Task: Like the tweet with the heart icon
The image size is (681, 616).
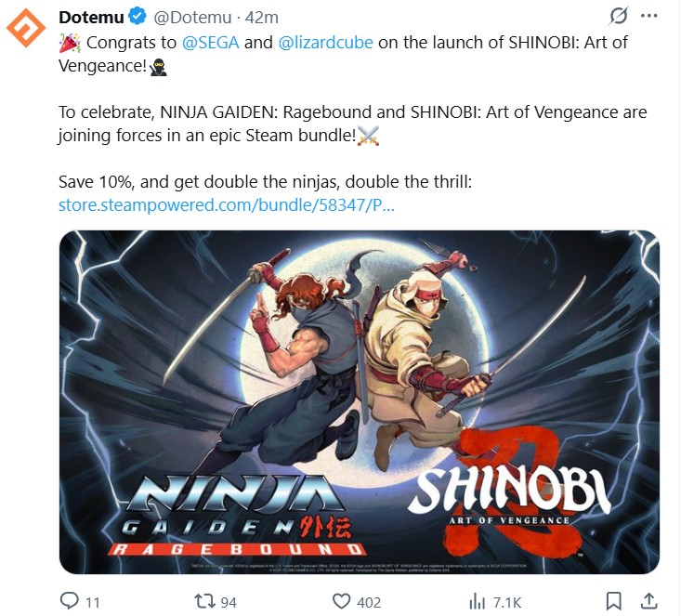Action: [341, 601]
